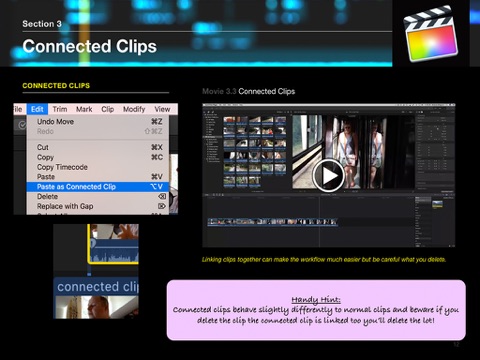The height and width of the screenshot is (360, 480).
Task: Choose Undo Move from Edit menu
Action: tap(98, 122)
